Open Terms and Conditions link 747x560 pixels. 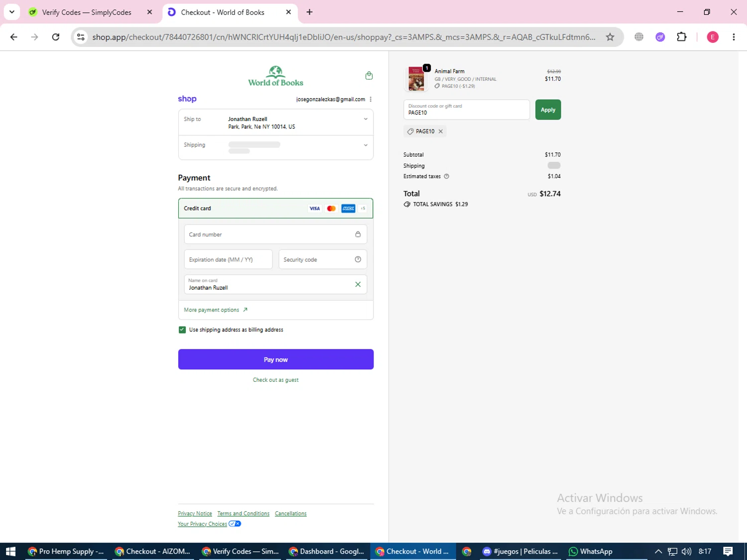[x=243, y=514]
